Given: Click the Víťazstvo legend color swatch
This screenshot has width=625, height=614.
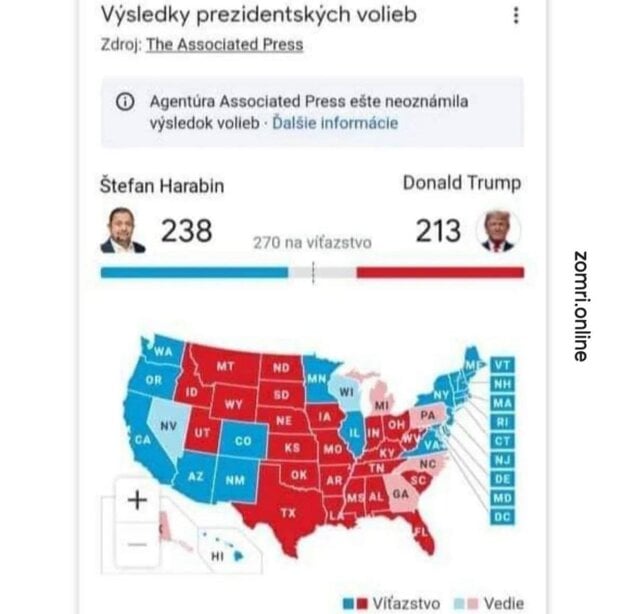Looking at the screenshot, I should pos(355,603).
